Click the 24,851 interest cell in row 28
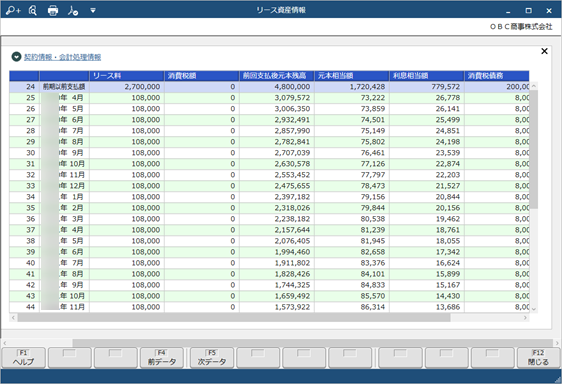Viewport: 562px width, 384px height. (x=427, y=131)
